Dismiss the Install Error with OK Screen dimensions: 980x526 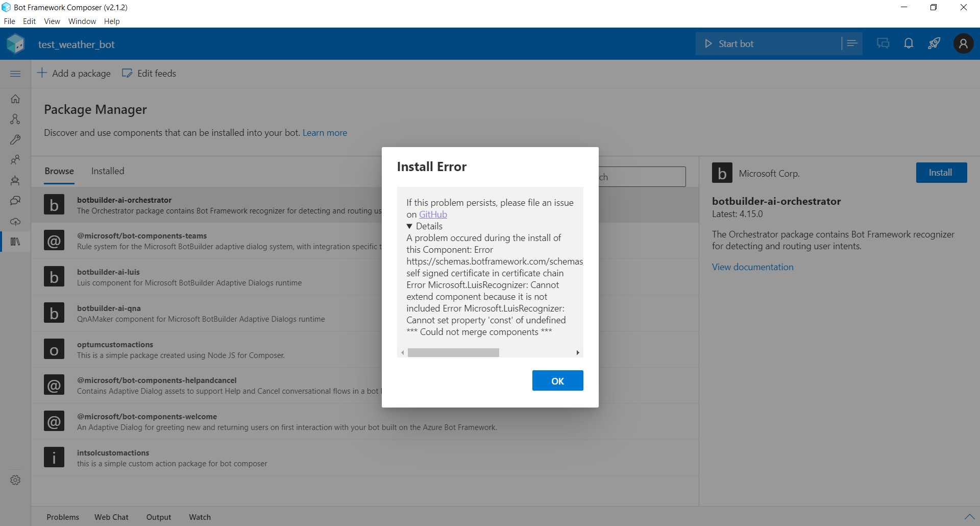pyautogui.click(x=557, y=380)
